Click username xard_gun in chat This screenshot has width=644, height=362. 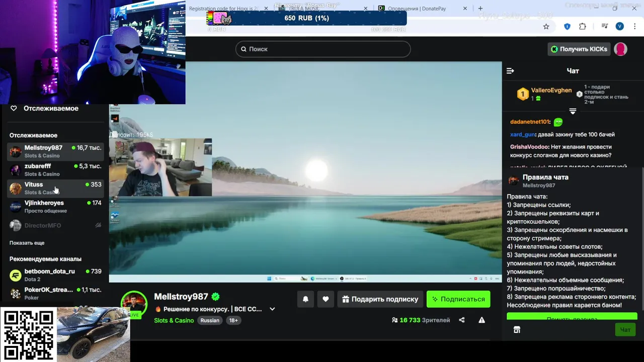tap(522, 135)
